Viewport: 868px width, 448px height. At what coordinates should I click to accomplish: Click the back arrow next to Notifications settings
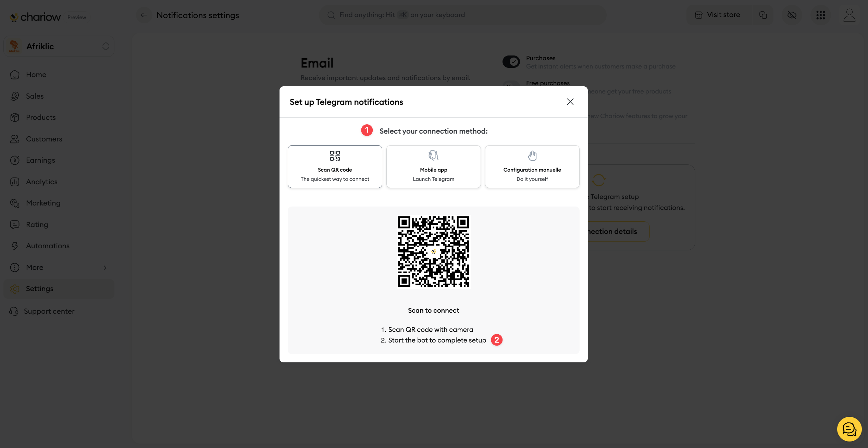[144, 15]
